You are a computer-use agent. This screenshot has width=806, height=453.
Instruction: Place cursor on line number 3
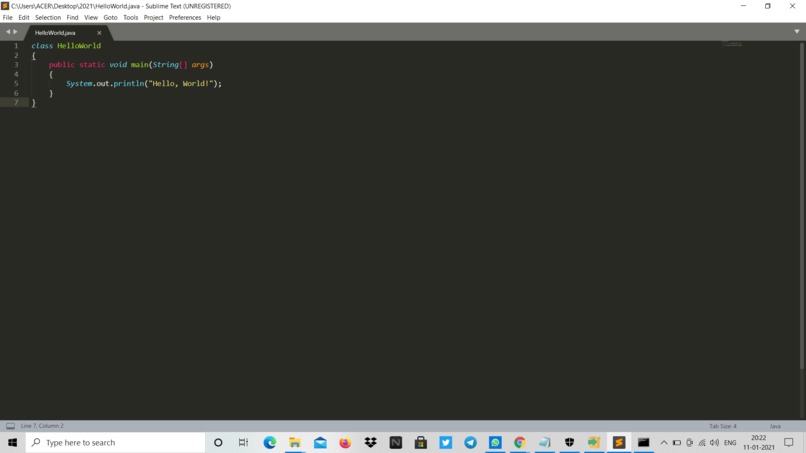tap(16, 65)
